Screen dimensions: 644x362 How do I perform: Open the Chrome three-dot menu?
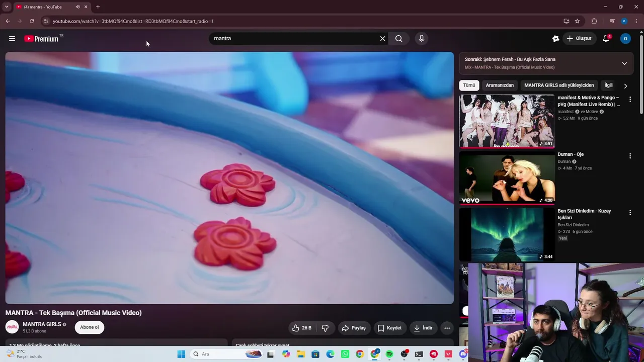636,21
